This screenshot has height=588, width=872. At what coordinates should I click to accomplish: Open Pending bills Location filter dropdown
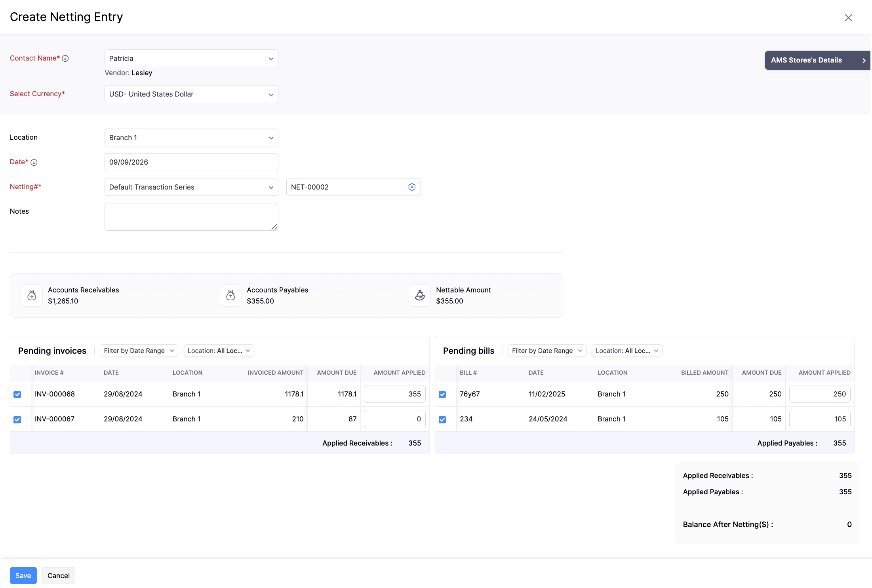coord(627,351)
